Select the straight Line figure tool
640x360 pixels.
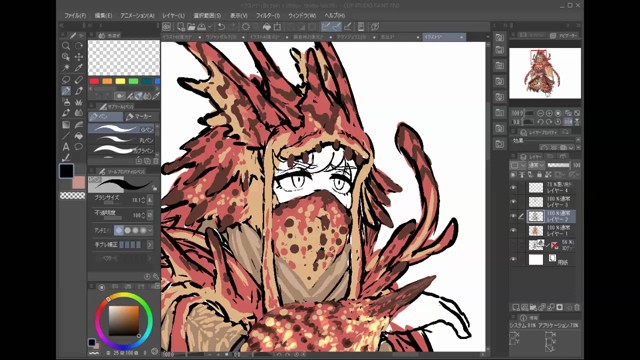[66, 136]
